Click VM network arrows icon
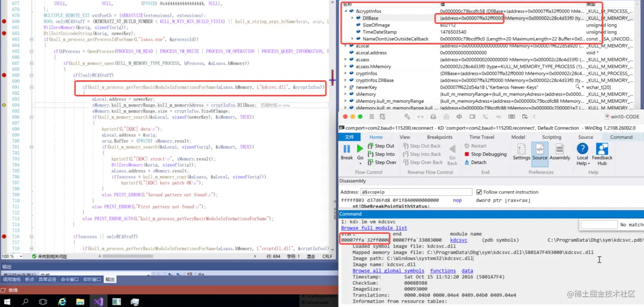The height and width of the screenshot is (307, 644). tap(420, 117)
